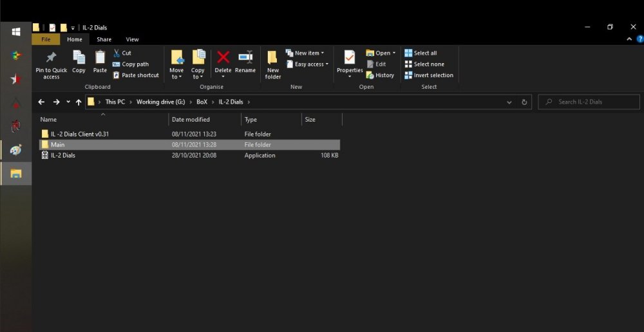Switch to the View ribbon tab
Viewport: 644px width, 332px height.
coord(132,39)
